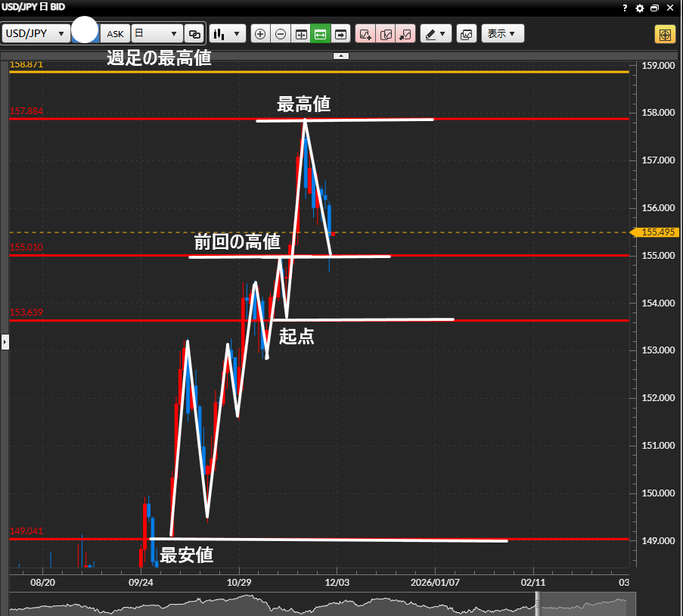
Task: Click the reset chart view icon
Action: tap(300, 34)
